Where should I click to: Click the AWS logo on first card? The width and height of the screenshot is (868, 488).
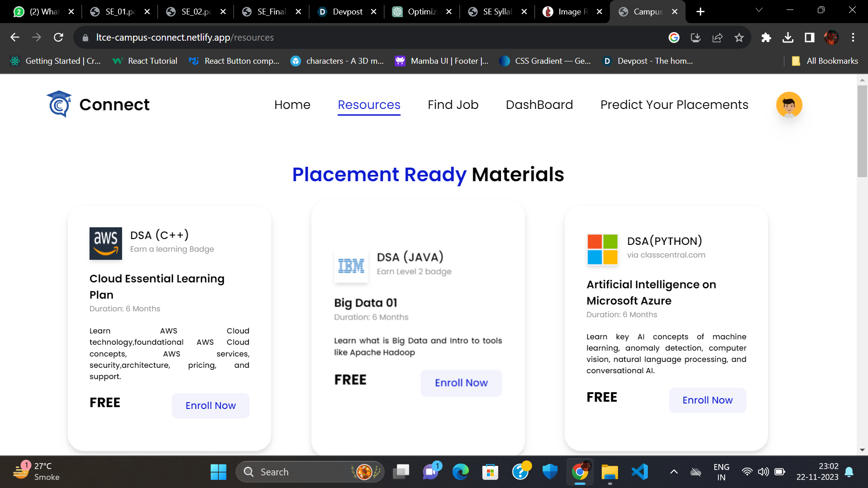click(106, 244)
